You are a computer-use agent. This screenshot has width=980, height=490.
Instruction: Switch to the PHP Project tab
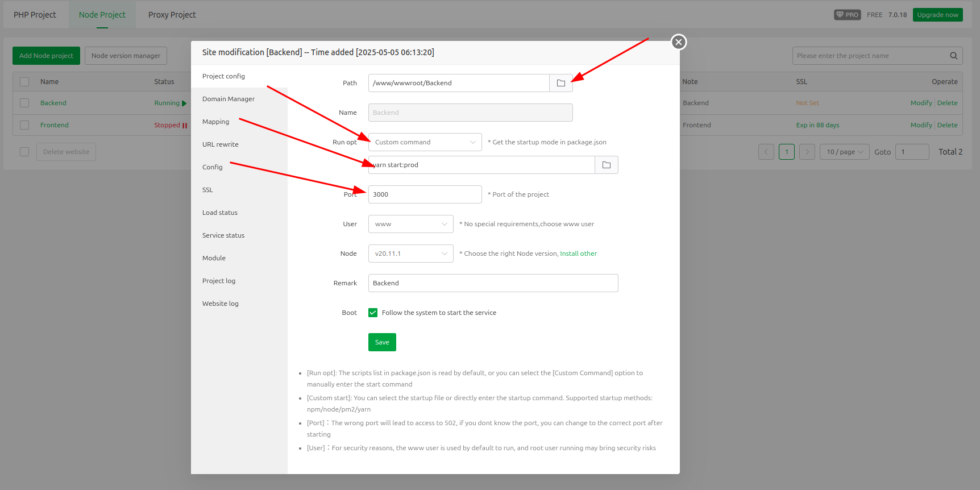coord(35,15)
